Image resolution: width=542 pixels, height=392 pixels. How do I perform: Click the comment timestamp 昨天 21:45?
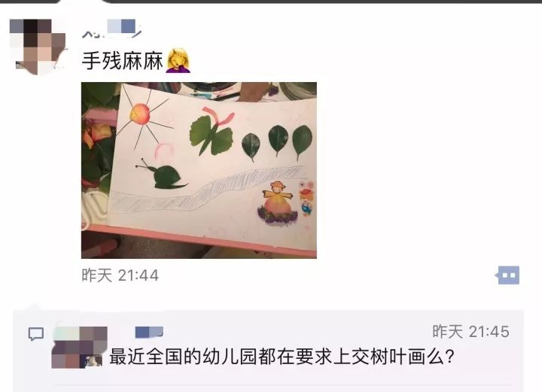[470, 332]
